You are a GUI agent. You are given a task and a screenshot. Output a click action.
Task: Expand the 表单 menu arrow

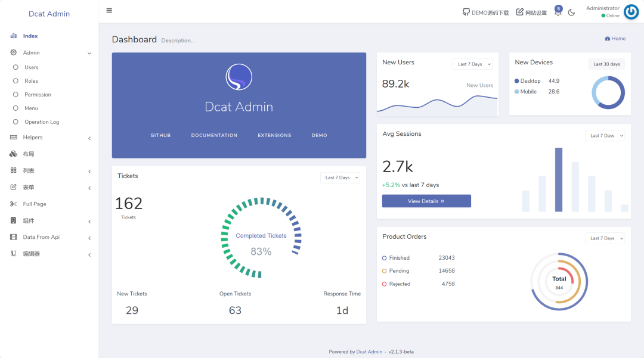coord(89,188)
